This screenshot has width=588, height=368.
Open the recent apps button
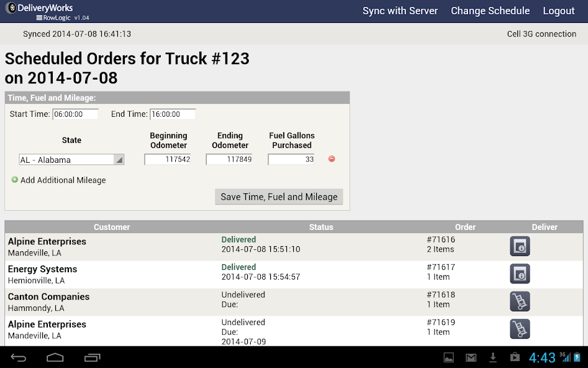(x=93, y=357)
